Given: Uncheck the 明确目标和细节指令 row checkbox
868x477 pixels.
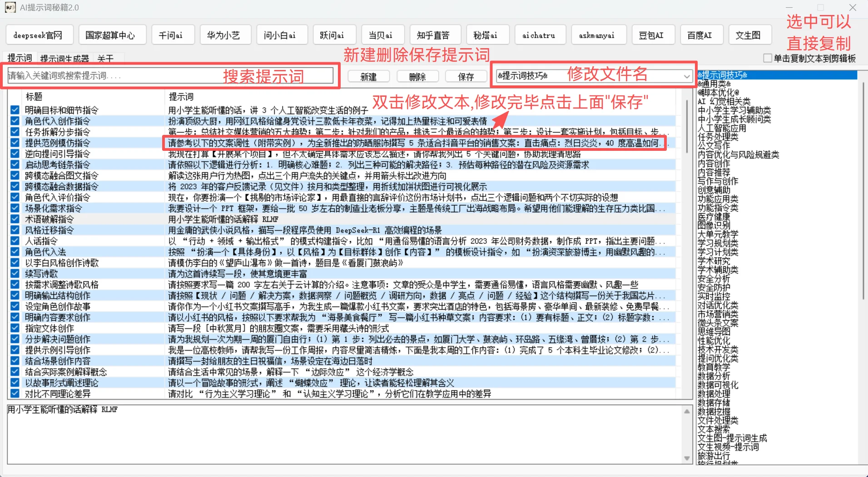Looking at the screenshot, I should pyautogui.click(x=15, y=110).
